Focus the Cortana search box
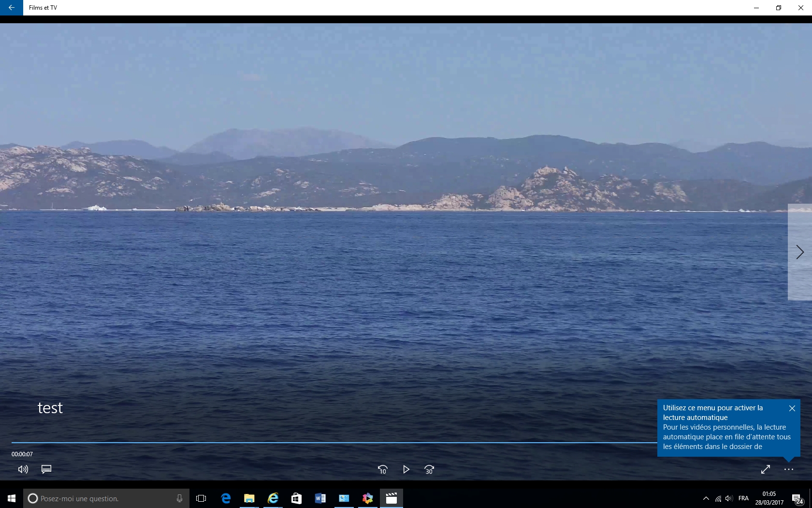 click(106, 498)
